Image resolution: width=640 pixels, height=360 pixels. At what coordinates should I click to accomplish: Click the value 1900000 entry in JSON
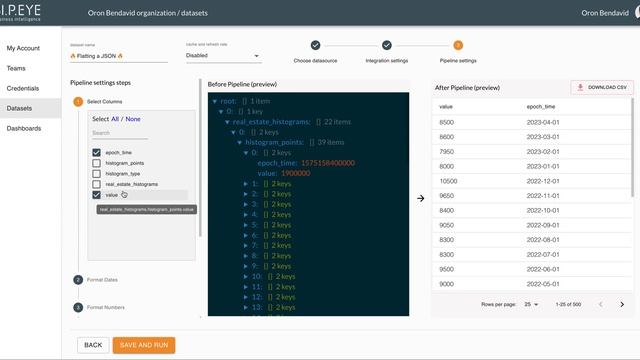tap(284, 173)
